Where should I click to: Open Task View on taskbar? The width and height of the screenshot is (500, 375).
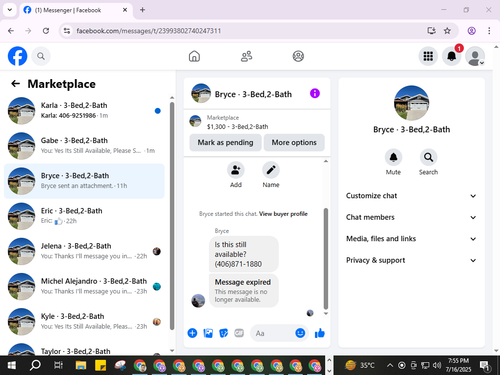[x=58, y=366]
